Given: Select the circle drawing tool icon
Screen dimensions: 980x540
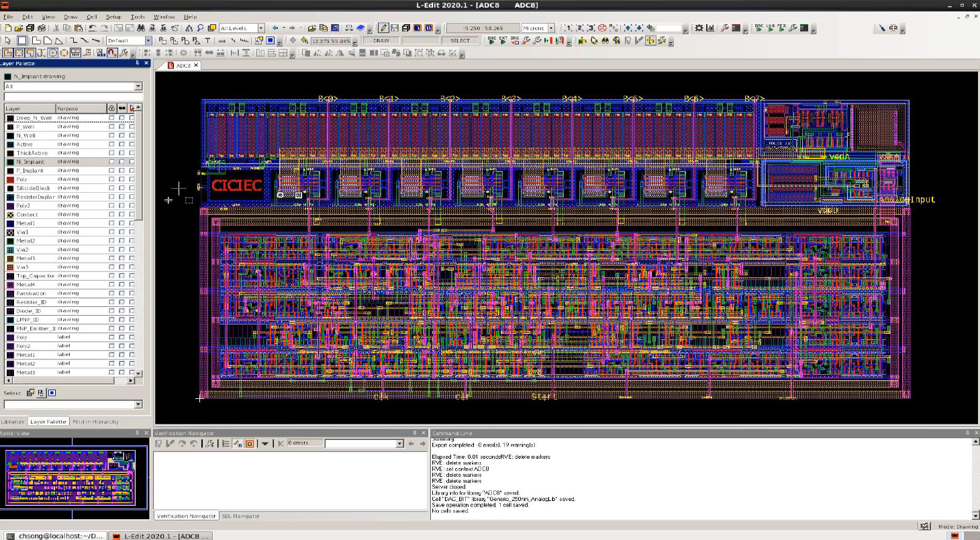Looking at the screenshot, I should click(52, 53).
